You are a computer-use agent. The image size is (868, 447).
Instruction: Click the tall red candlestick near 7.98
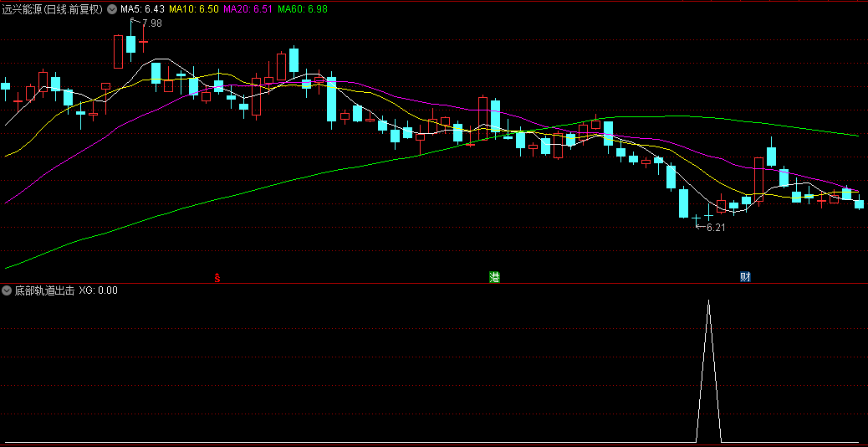click(118, 52)
